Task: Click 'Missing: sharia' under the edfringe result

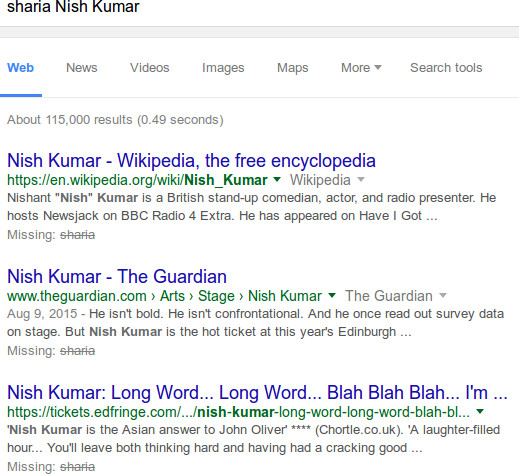Action: pyautogui.click(x=51, y=467)
